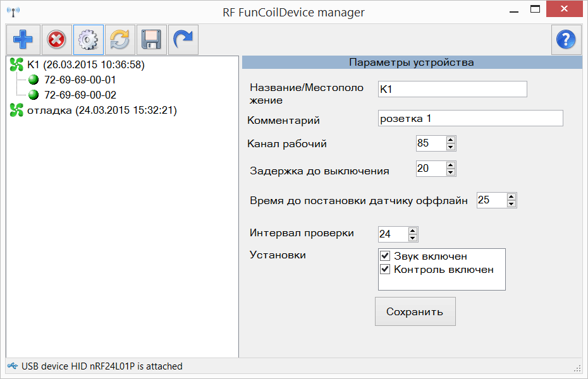
Task: Click the Комментарий text field
Action: [x=470, y=118]
